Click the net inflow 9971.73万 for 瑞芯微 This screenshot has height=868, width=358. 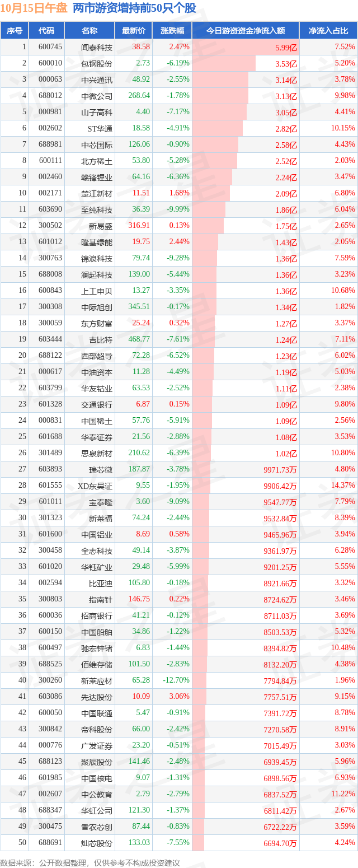click(x=279, y=470)
